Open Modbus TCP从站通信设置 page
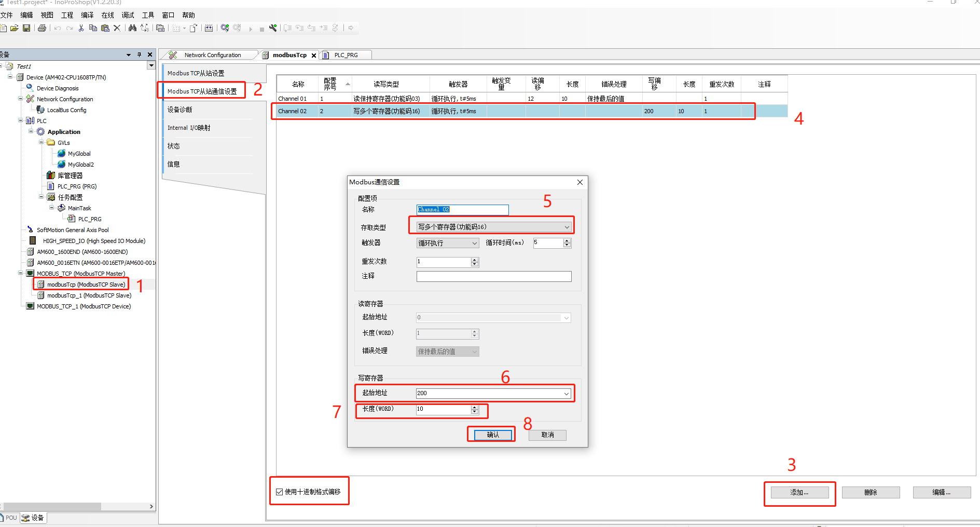This screenshot has width=980, height=527. coord(202,91)
